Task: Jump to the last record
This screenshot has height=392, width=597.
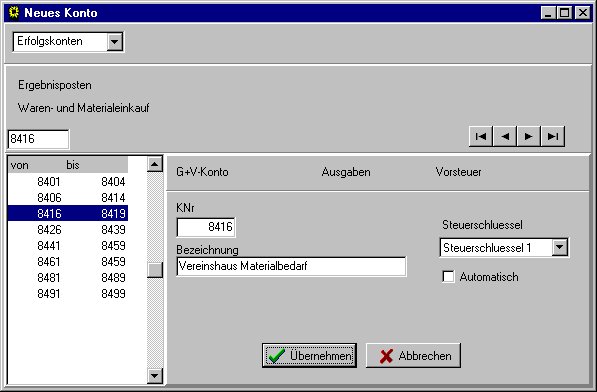Action: pos(552,136)
